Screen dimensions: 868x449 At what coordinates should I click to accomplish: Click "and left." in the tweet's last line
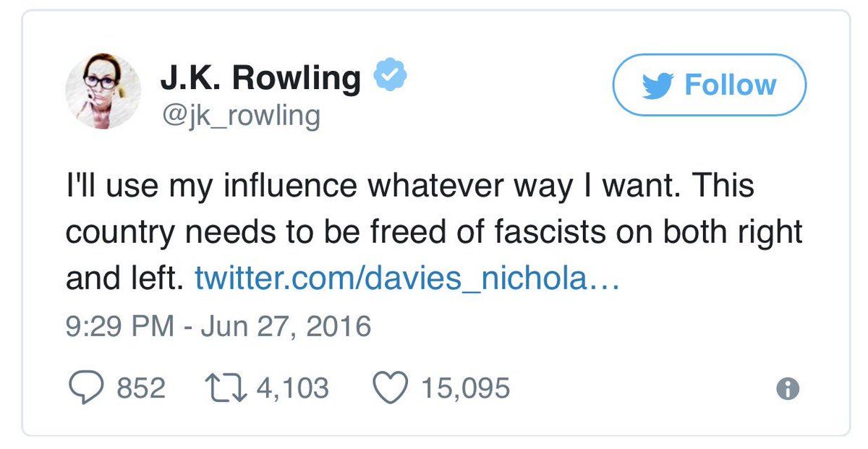(x=122, y=278)
